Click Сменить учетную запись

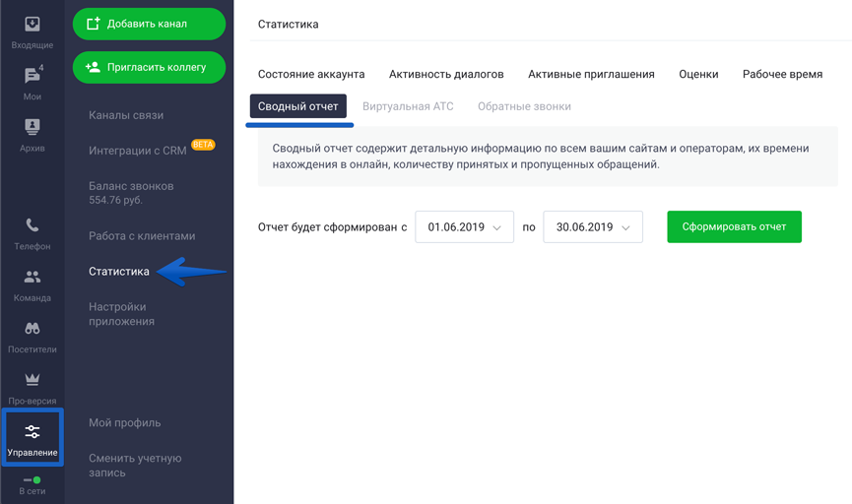pyautogui.click(x=135, y=466)
